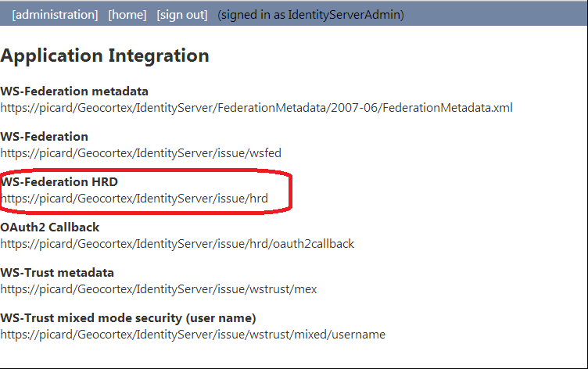Click the WS-Federation label
The width and height of the screenshot is (588, 369).
coord(45,137)
